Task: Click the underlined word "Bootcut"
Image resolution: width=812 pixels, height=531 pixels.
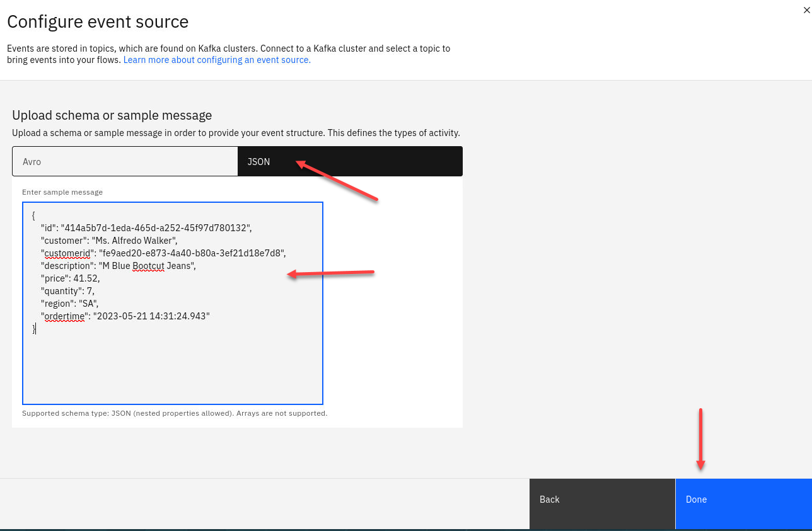Action: pos(148,266)
